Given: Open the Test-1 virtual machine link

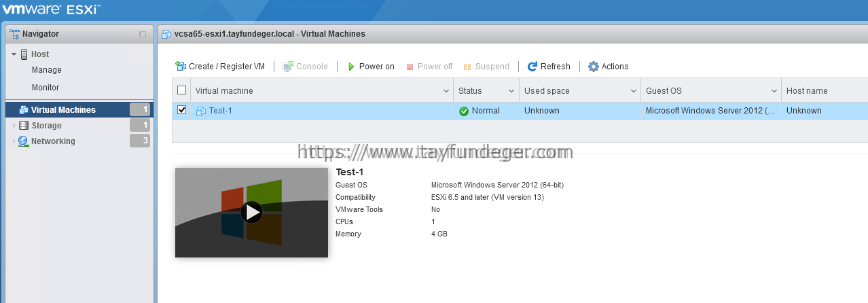Looking at the screenshot, I should (220, 111).
